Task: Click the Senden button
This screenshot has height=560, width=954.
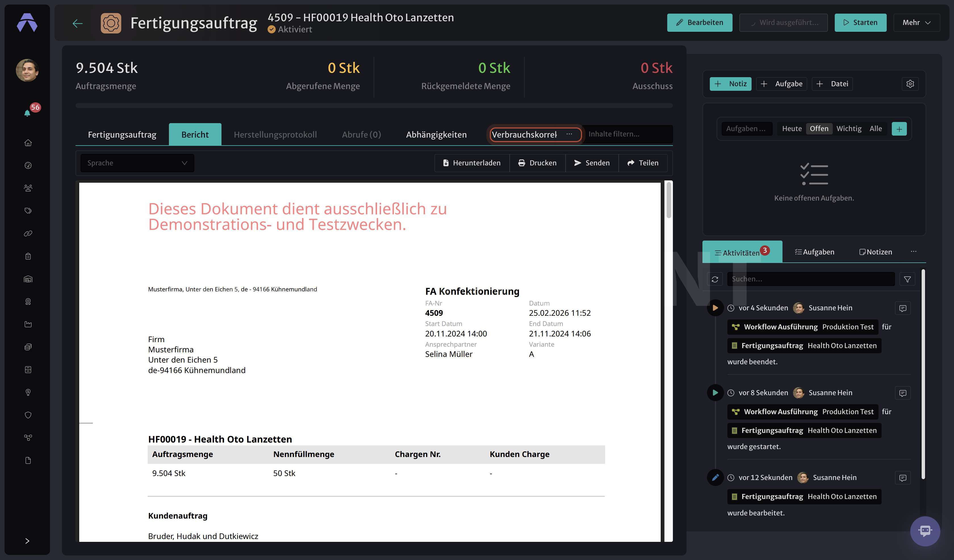Action: (592, 163)
